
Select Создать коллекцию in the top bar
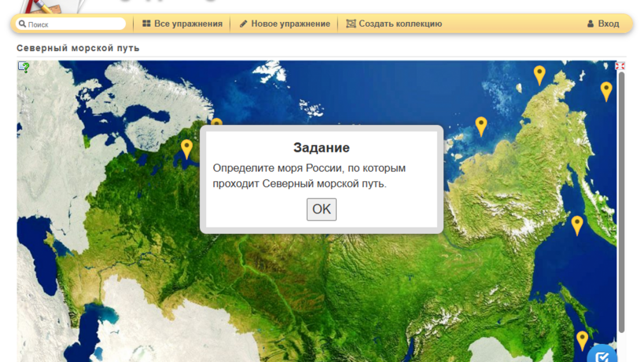(394, 24)
